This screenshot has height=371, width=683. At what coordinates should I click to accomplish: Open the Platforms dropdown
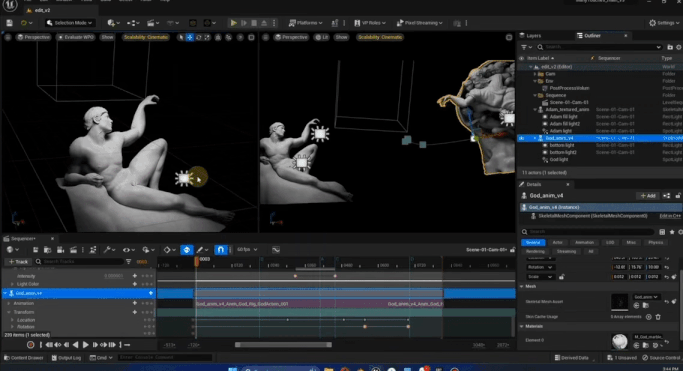click(305, 23)
